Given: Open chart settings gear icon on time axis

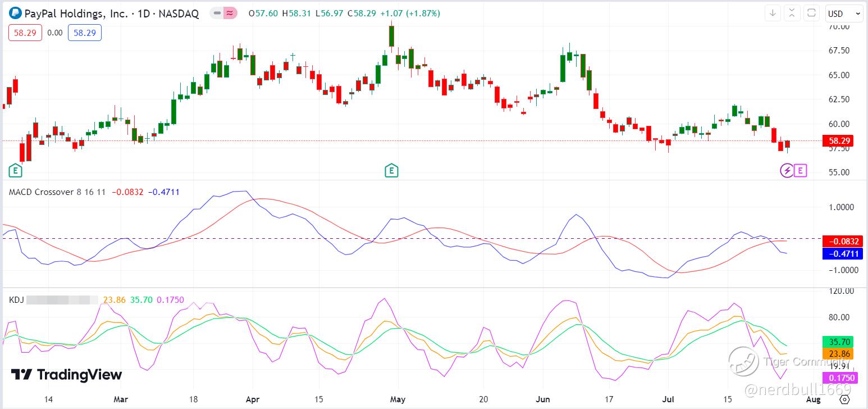Looking at the screenshot, I should tap(844, 400).
